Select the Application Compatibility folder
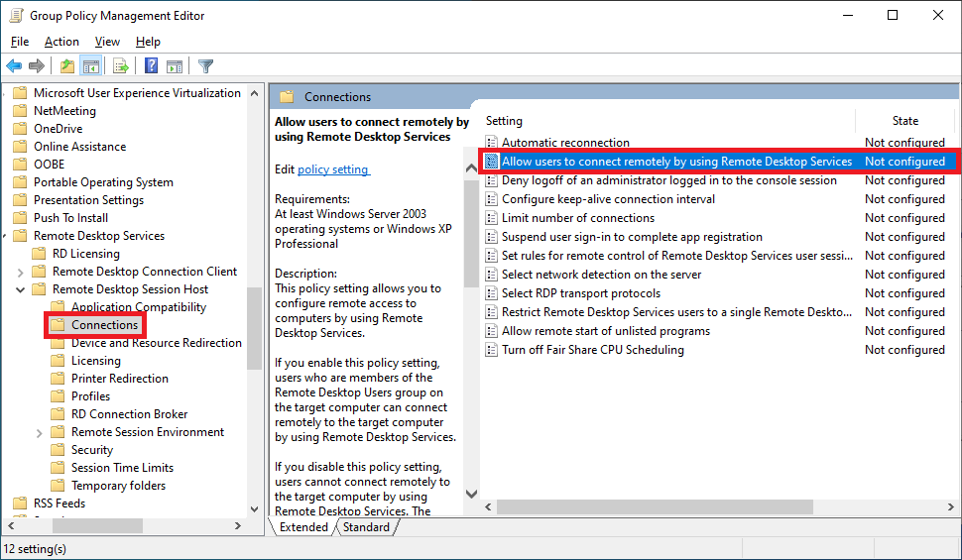Image resolution: width=962 pixels, height=560 pixels. [139, 307]
